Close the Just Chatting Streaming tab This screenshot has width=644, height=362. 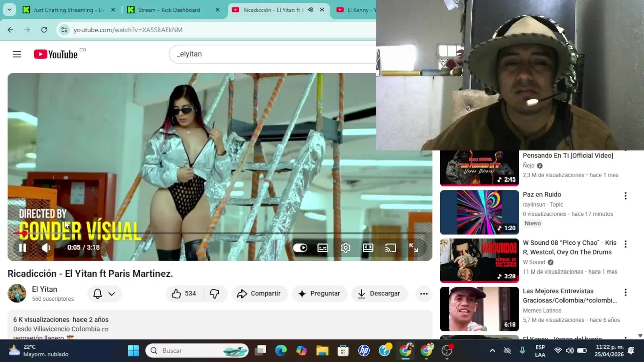(113, 10)
